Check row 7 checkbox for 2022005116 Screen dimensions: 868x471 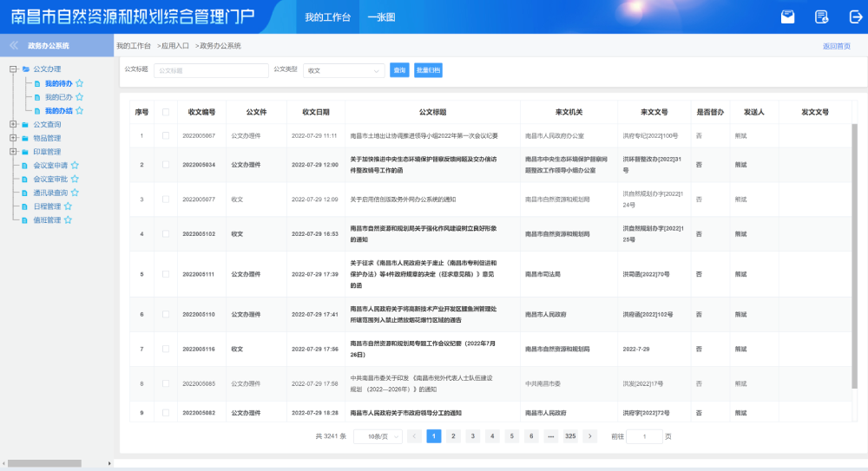[x=166, y=349]
